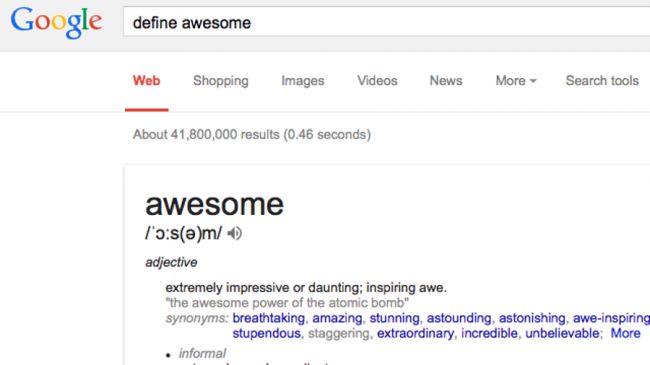Open Search tools options

coord(602,80)
